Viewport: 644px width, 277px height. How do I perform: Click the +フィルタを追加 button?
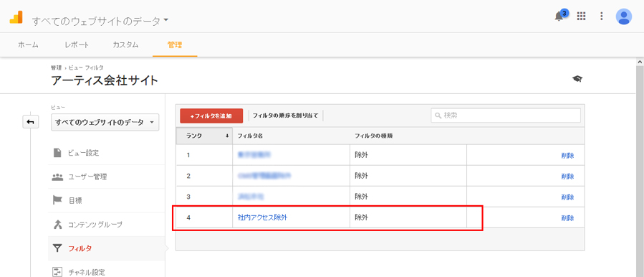click(x=211, y=116)
